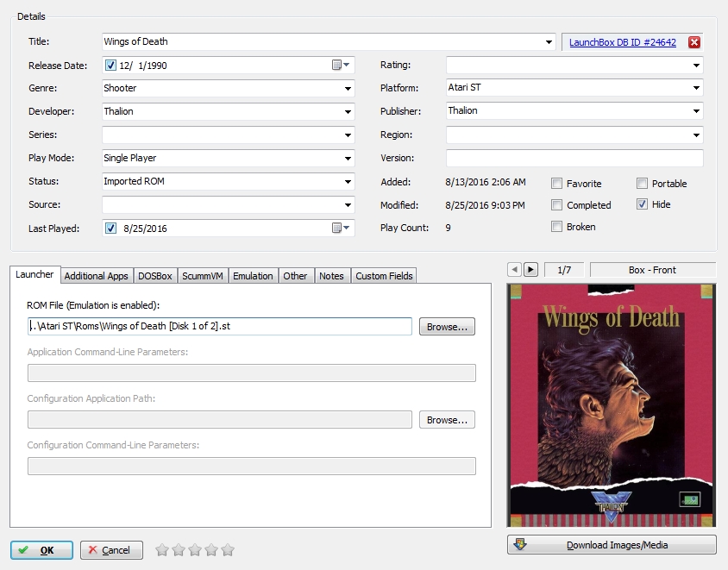This screenshot has width=728, height=570.
Task: Check the Completed checkbox
Action: tap(556, 204)
